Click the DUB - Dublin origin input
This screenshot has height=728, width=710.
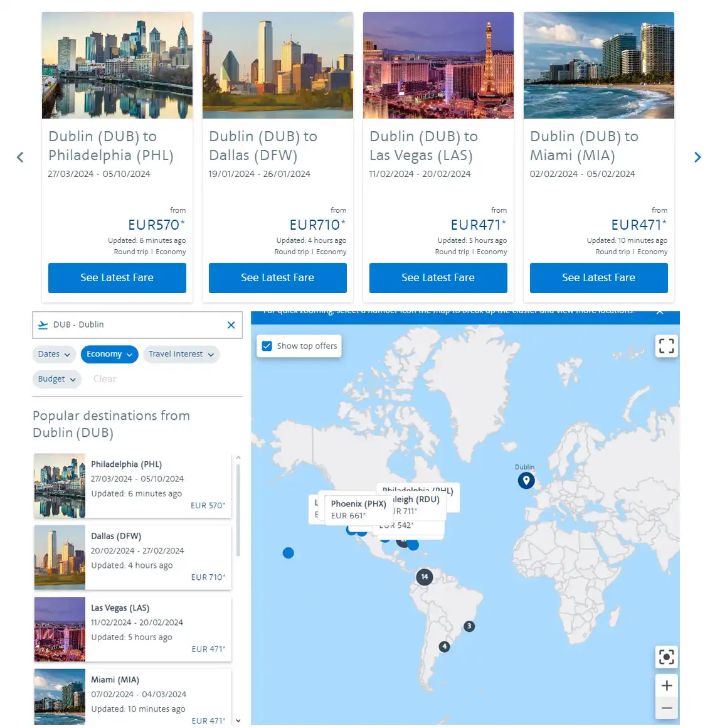[137, 325]
